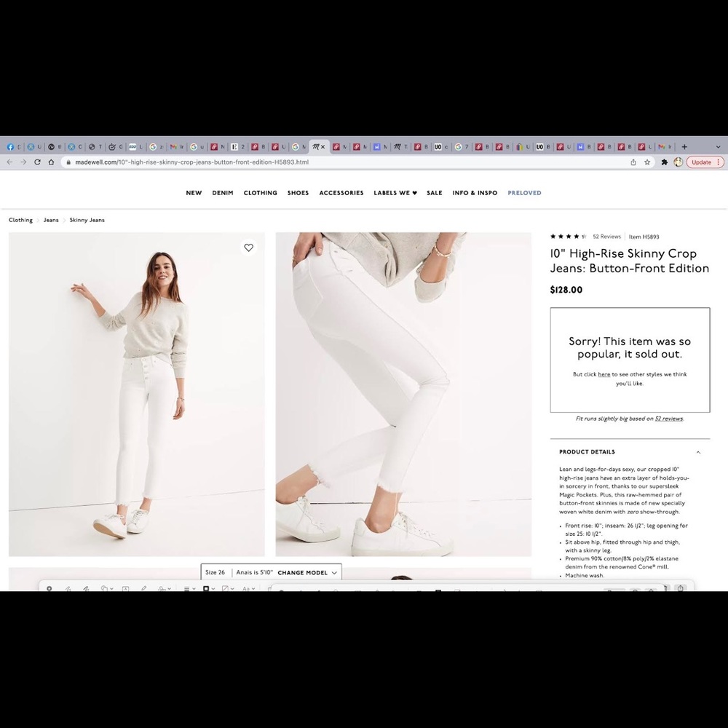Image resolution: width=728 pixels, height=728 pixels.
Task: Open '52 reviews' link in fit note
Action: [668, 419]
